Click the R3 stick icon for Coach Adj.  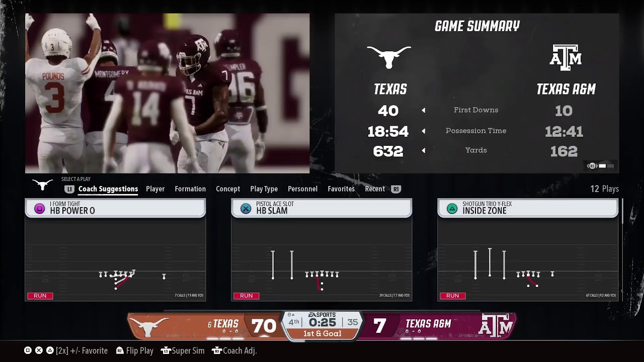click(216, 351)
